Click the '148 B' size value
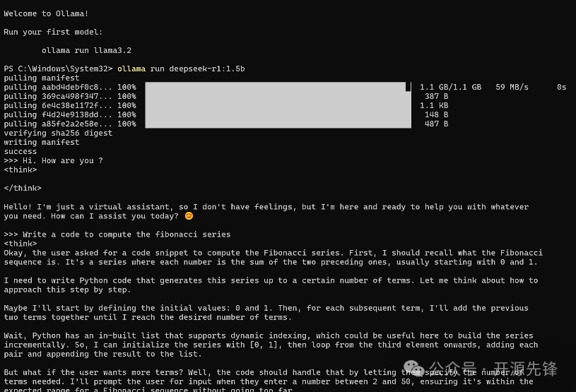Screen dimensions: 576x392 point(436,114)
